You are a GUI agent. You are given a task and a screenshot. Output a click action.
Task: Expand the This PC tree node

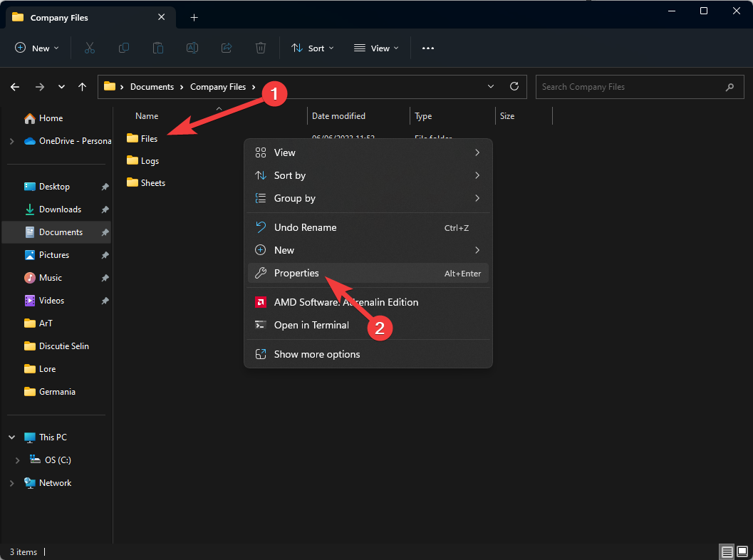click(x=12, y=437)
